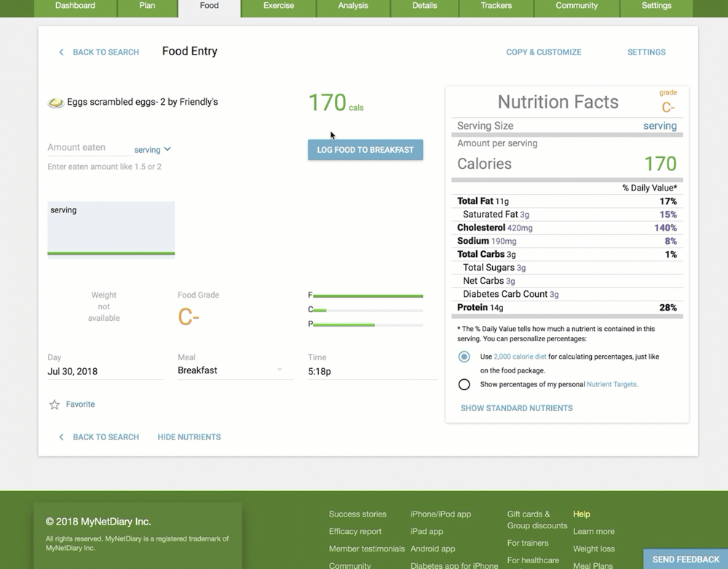Click the bottom back arrow chevron
The image size is (728, 569).
coord(61,437)
